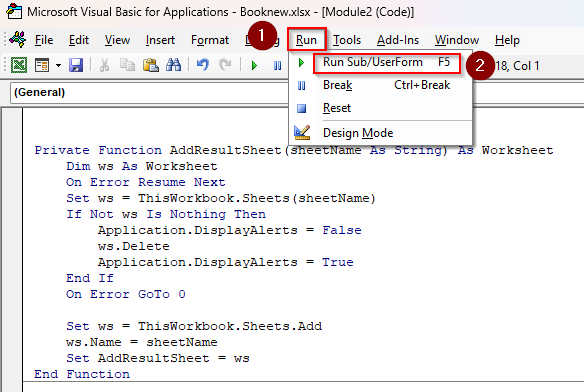Click the 'End Function' line
This screenshot has width=584, height=392.
82,374
